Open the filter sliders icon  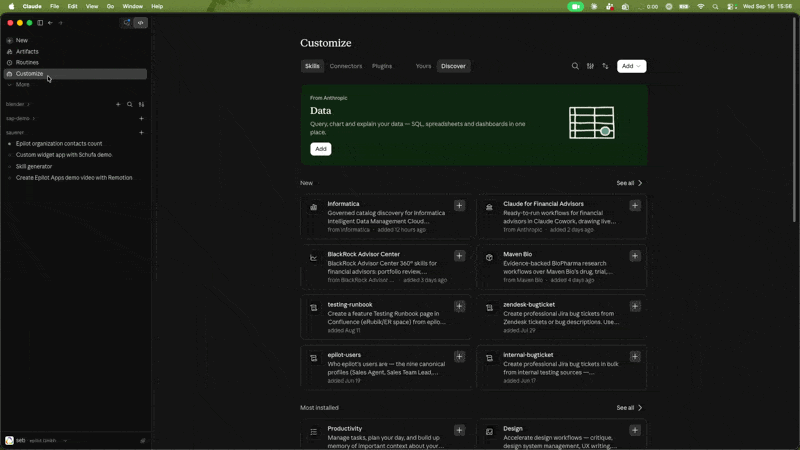tap(590, 66)
